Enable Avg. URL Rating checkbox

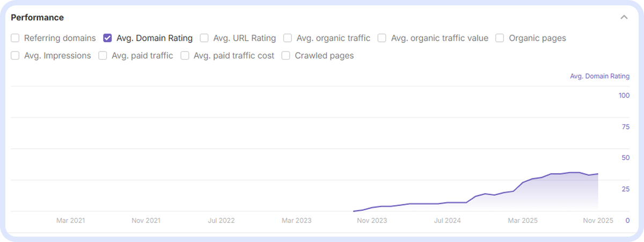pyautogui.click(x=204, y=38)
